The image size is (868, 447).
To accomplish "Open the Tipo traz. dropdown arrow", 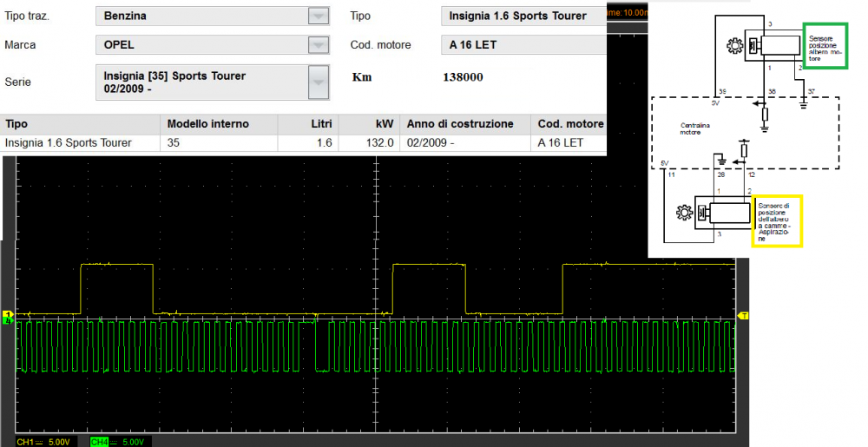I will point(319,16).
